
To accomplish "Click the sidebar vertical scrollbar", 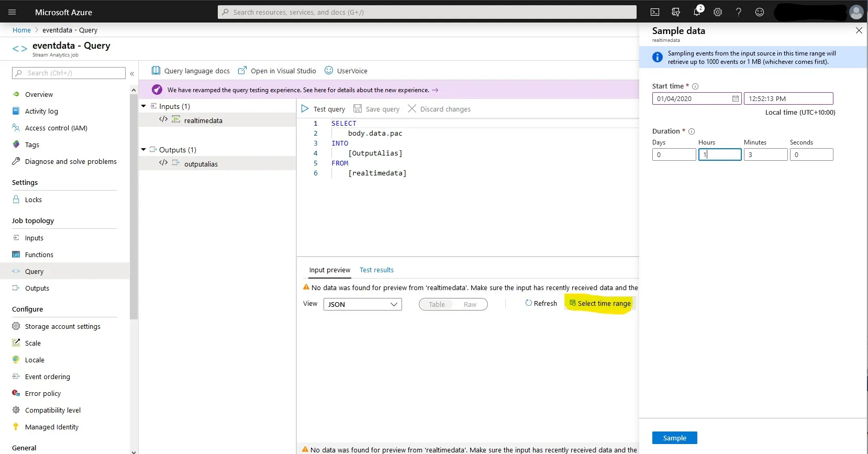I will pos(133,207).
